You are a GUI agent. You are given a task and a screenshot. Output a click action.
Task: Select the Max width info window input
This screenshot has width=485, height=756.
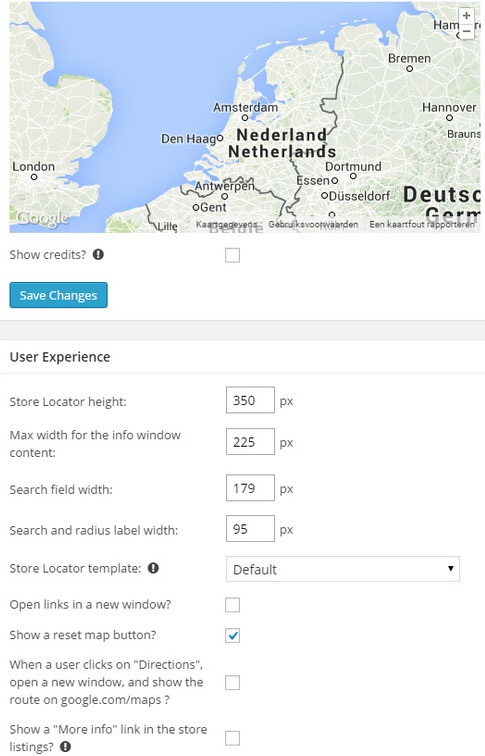click(250, 442)
